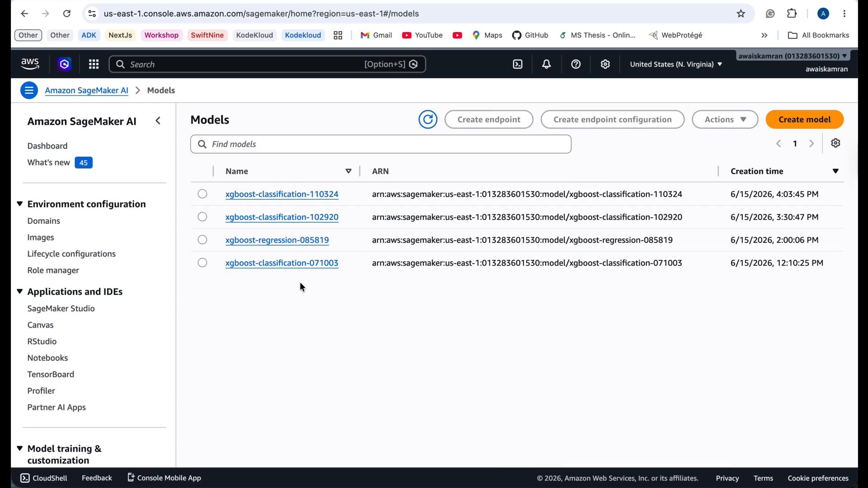Screen dimensions: 868x488
Task: Click the Create model button
Action: (804, 119)
